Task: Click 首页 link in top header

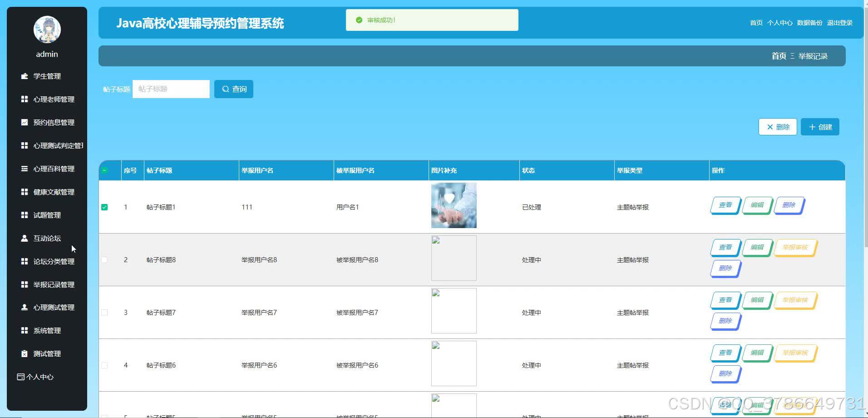Action: (x=756, y=23)
